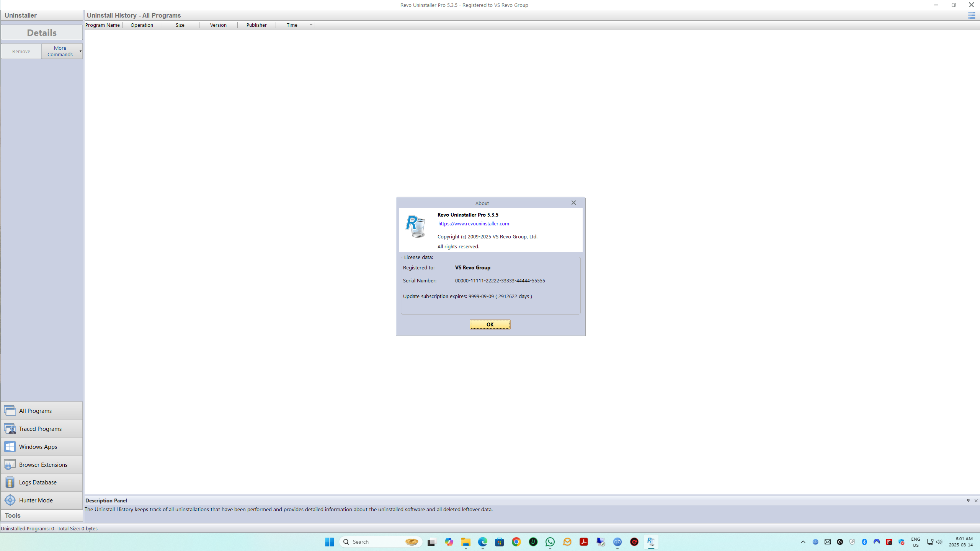
Task: Pin the Description Panel
Action: pyautogui.click(x=968, y=500)
